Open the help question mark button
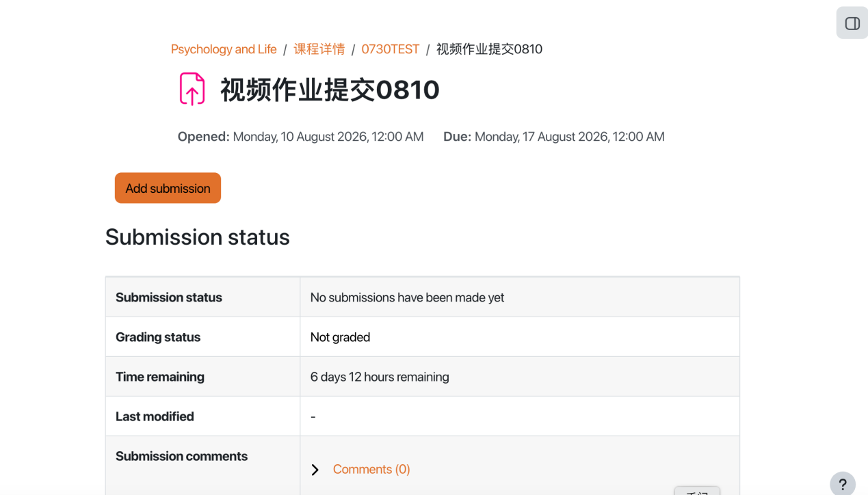The width and height of the screenshot is (868, 495). tap(843, 483)
